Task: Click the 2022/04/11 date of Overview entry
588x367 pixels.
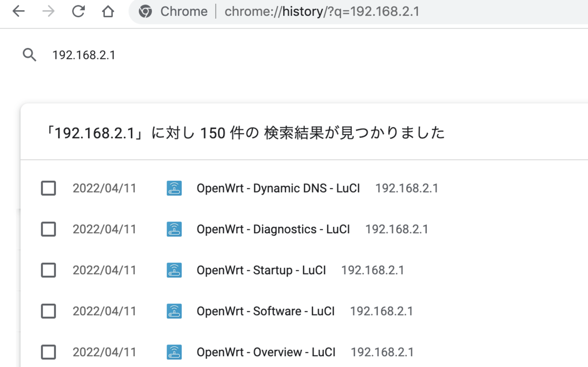Action: 104,352
